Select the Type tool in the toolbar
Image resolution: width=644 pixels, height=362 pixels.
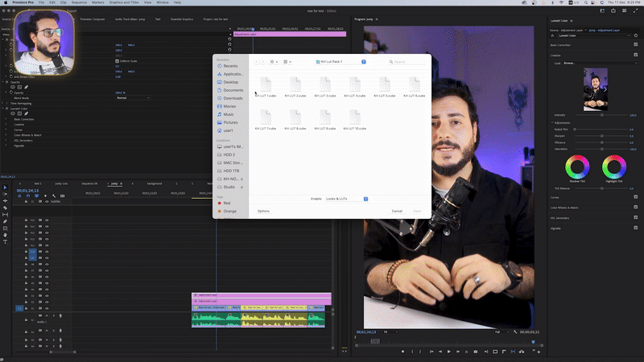[5, 241]
